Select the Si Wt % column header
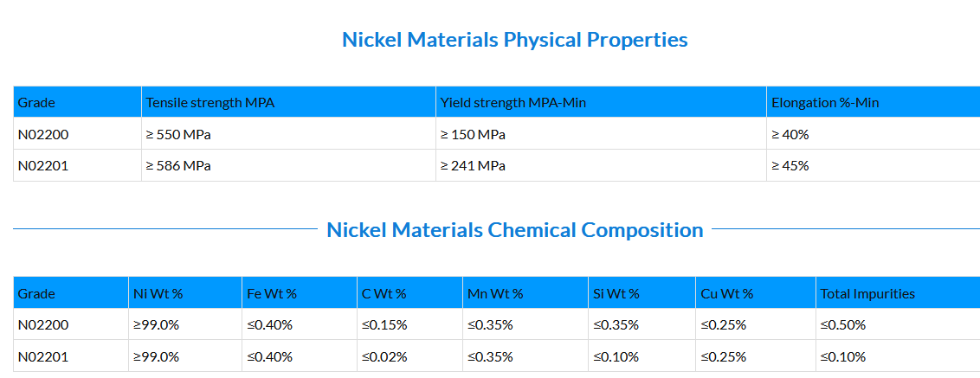 (x=616, y=294)
